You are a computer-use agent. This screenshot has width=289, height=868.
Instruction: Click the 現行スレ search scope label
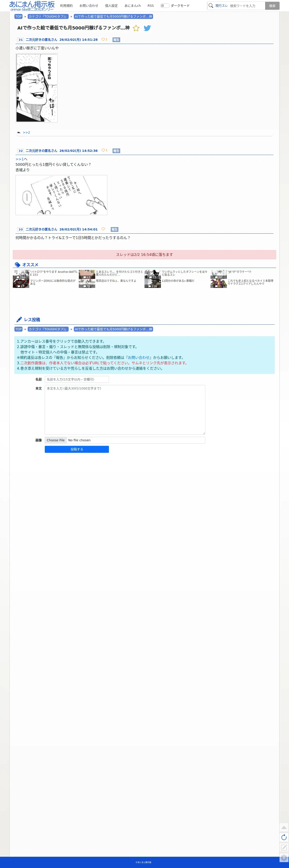[x=222, y=6]
